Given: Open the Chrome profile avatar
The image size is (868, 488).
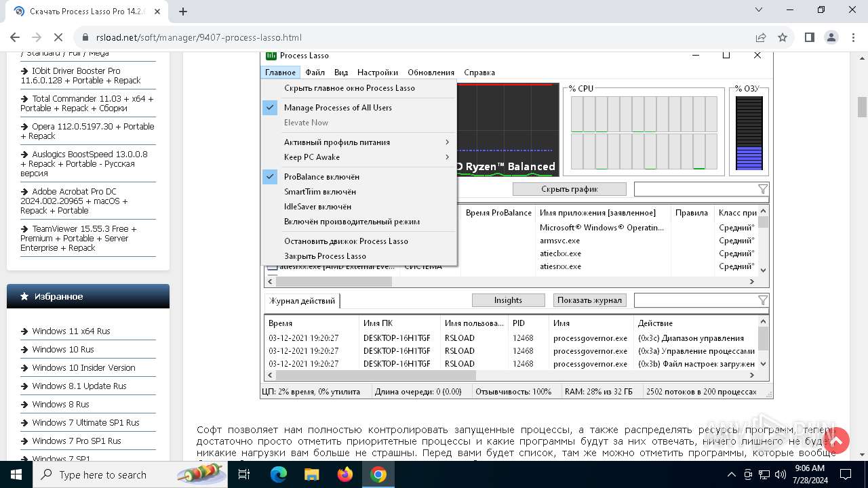Looking at the screenshot, I should coord(831,37).
